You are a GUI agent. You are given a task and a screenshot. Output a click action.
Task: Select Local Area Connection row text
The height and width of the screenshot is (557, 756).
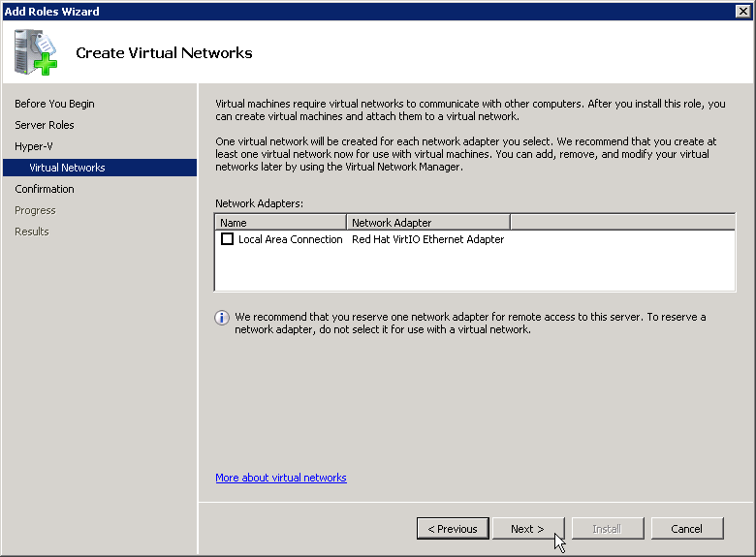(x=290, y=239)
